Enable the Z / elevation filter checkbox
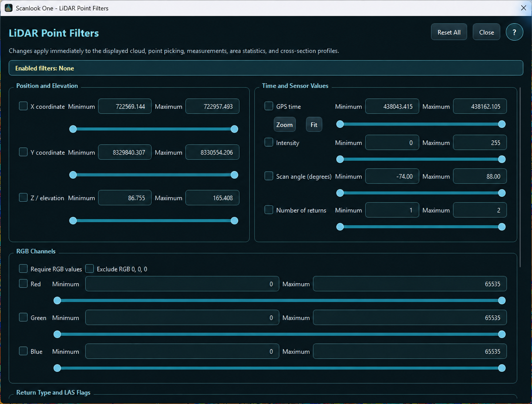 pos(23,197)
